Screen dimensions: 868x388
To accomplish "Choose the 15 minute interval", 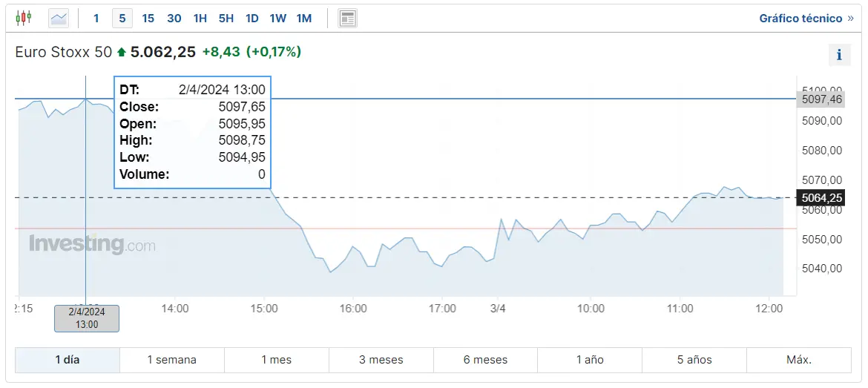I will tap(148, 18).
